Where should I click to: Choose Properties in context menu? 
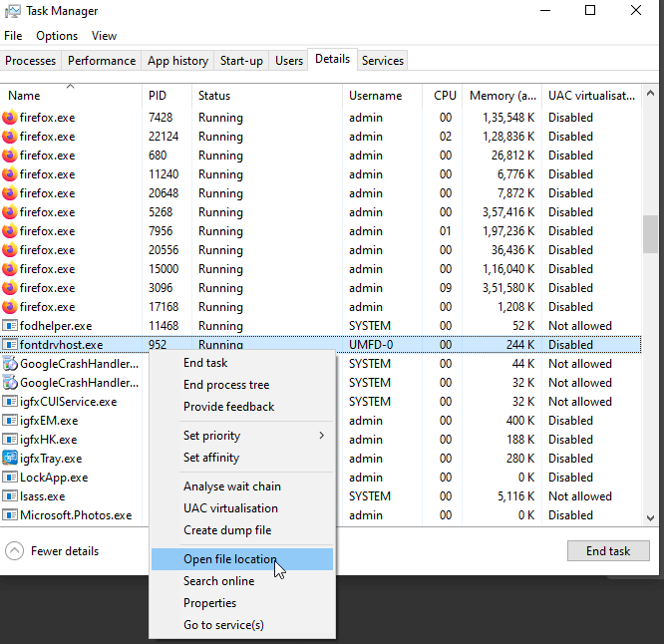pyautogui.click(x=242, y=603)
